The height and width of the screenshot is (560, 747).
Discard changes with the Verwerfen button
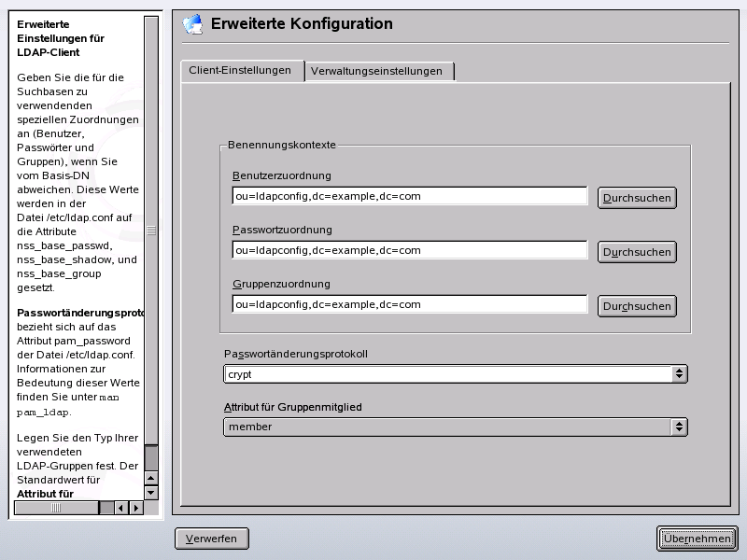coord(212,539)
